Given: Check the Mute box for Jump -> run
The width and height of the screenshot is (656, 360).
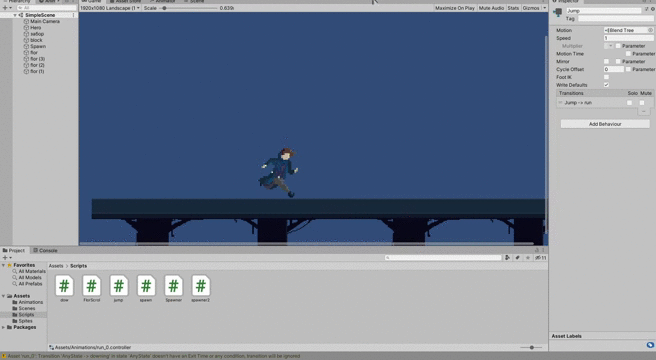Looking at the screenshot, I should click(642, 103).
